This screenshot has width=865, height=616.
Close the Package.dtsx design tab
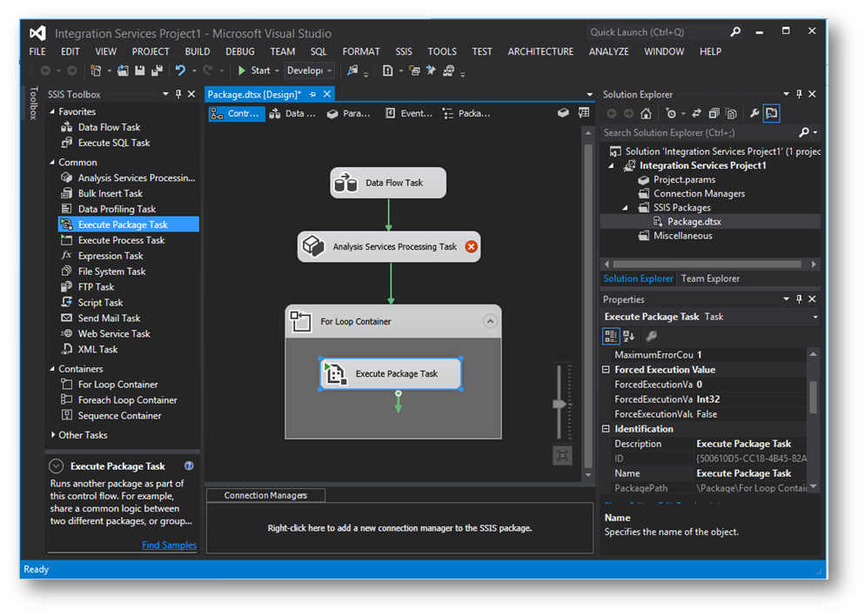pyautogui.click(x=327, y=94)
